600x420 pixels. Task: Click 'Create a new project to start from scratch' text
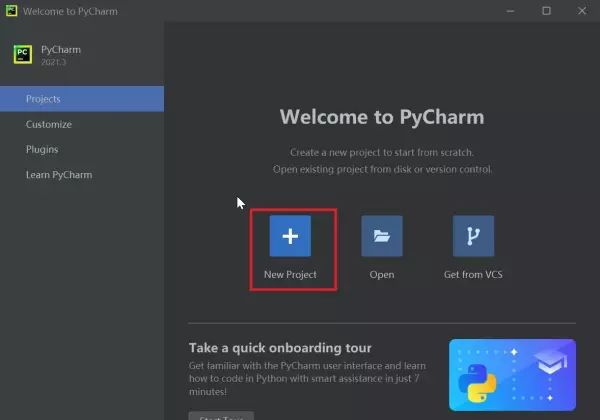point(382,153)
